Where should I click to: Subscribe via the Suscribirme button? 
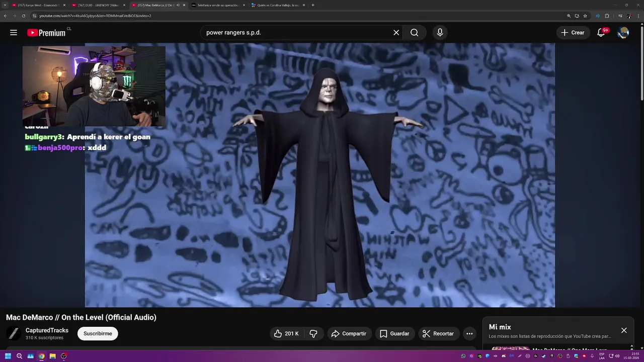pos(98,334)
